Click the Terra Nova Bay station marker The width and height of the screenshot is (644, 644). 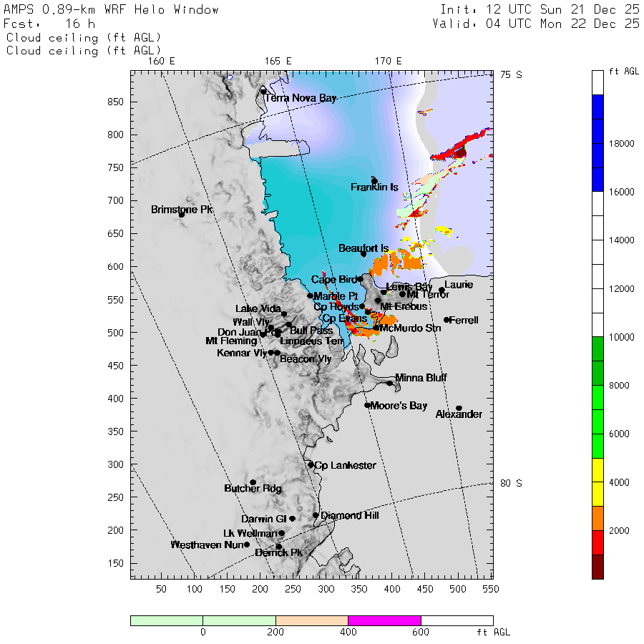263,92
